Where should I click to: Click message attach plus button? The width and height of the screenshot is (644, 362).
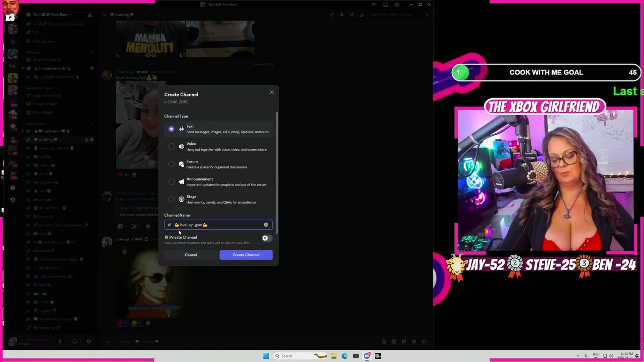[x=107, y=342]
